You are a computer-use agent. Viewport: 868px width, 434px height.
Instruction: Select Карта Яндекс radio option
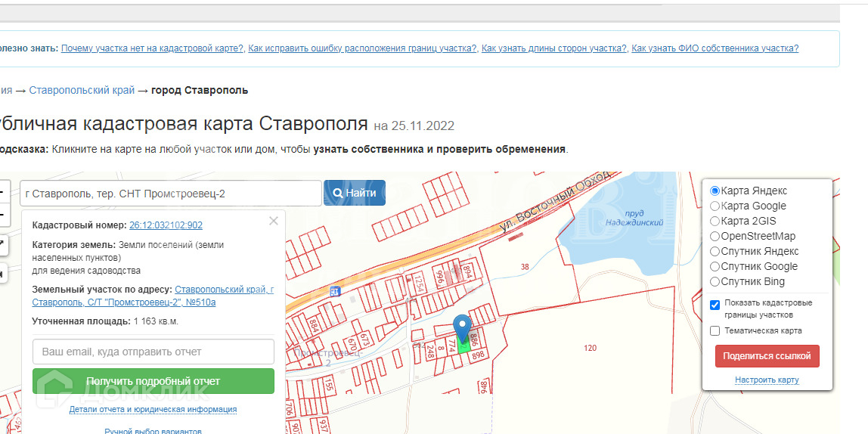[x=715, y=191]
